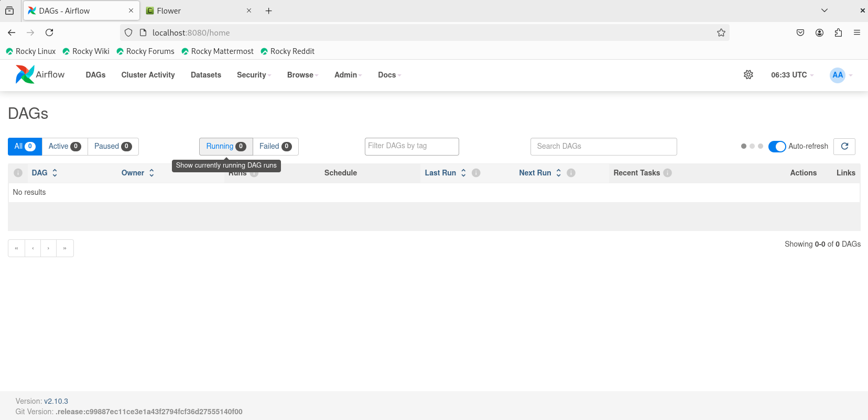Open the Rocky Wiki bookmark

(x=86, y=51)
